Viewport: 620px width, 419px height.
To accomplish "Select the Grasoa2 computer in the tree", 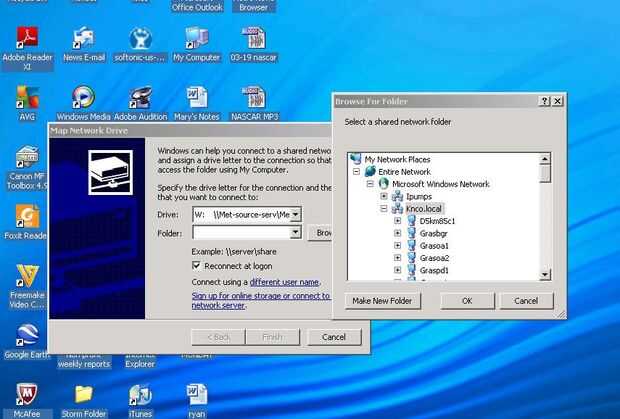I will [434, 258].
